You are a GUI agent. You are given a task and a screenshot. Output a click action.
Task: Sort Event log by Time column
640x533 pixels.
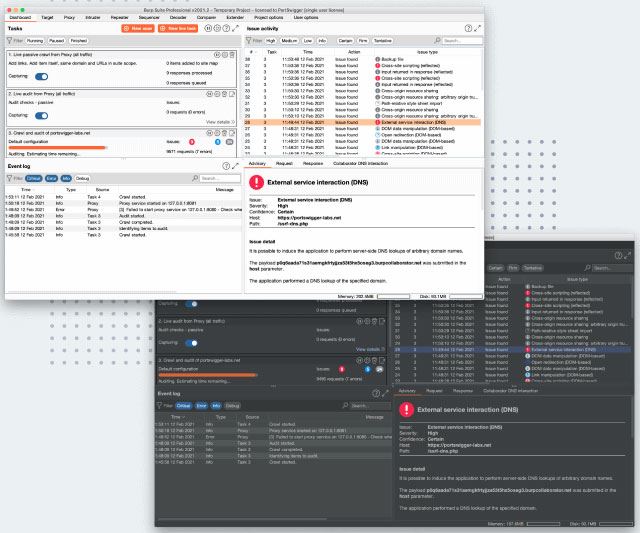[26, 189]
